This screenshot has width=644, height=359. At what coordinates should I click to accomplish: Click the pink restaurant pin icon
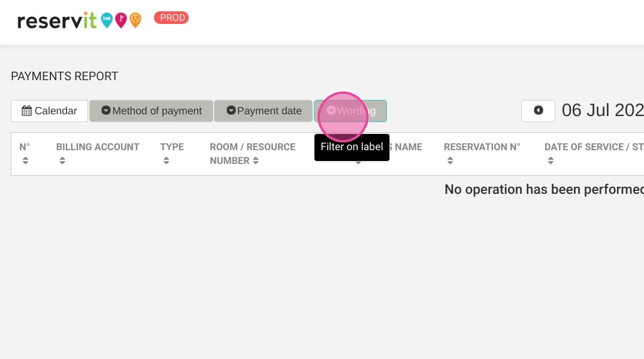tap(121, 20)
